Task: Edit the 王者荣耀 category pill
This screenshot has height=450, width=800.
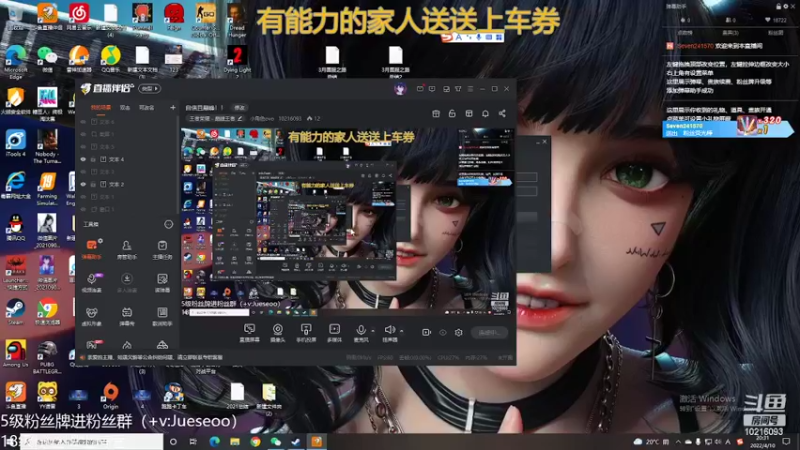Action: point(214,118)
